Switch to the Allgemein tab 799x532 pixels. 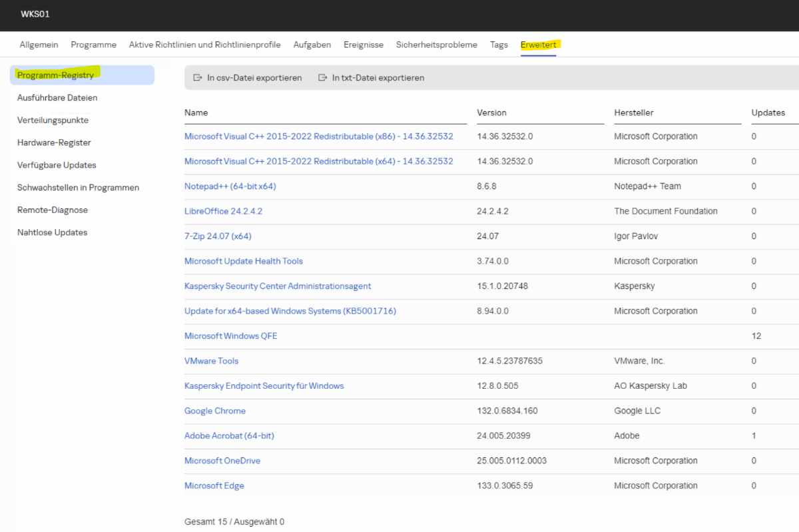(39, 45)
